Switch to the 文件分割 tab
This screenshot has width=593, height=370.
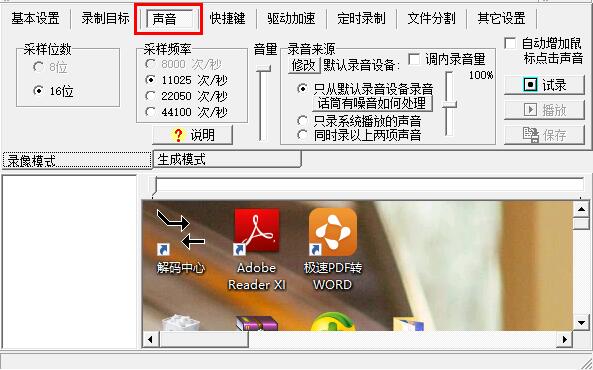pyautogui.click(x=432, y=18)
